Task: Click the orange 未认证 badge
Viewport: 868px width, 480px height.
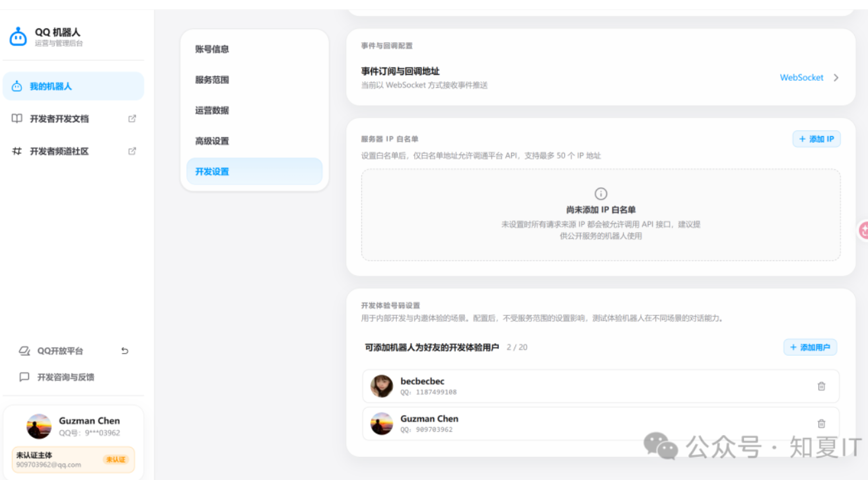Action: click(x=116, y=460)
